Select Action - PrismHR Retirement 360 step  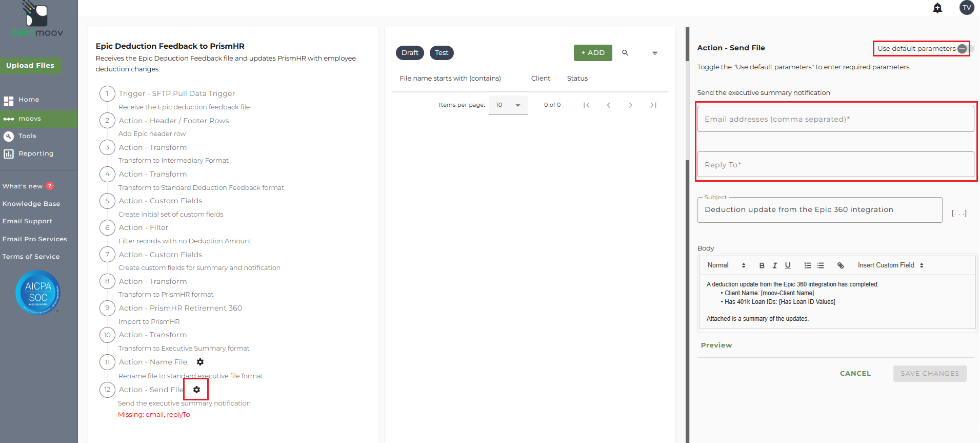point(181,308)
